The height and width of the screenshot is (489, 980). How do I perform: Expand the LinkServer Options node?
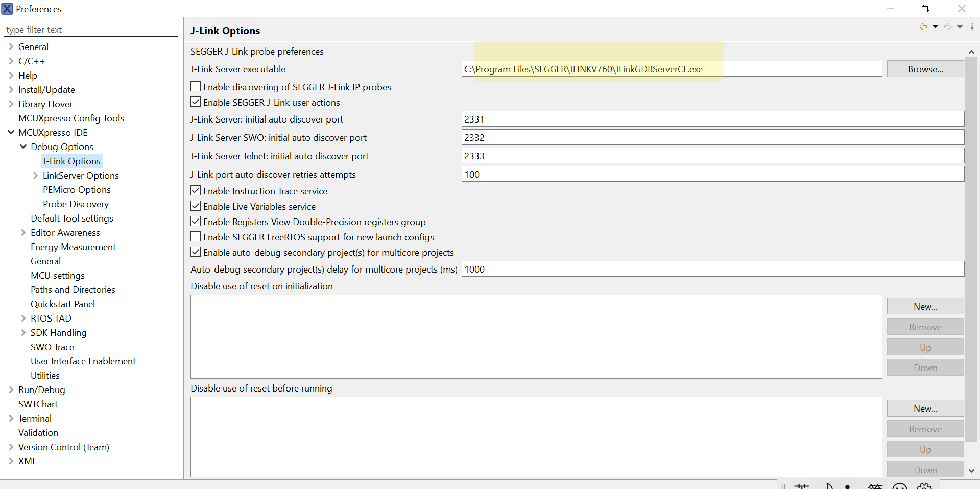35,176
